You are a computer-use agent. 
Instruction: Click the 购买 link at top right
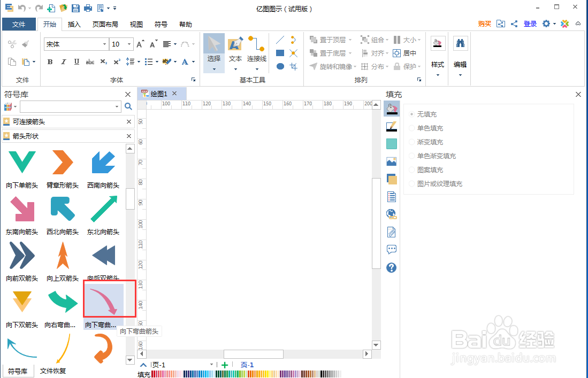(484, 24)
